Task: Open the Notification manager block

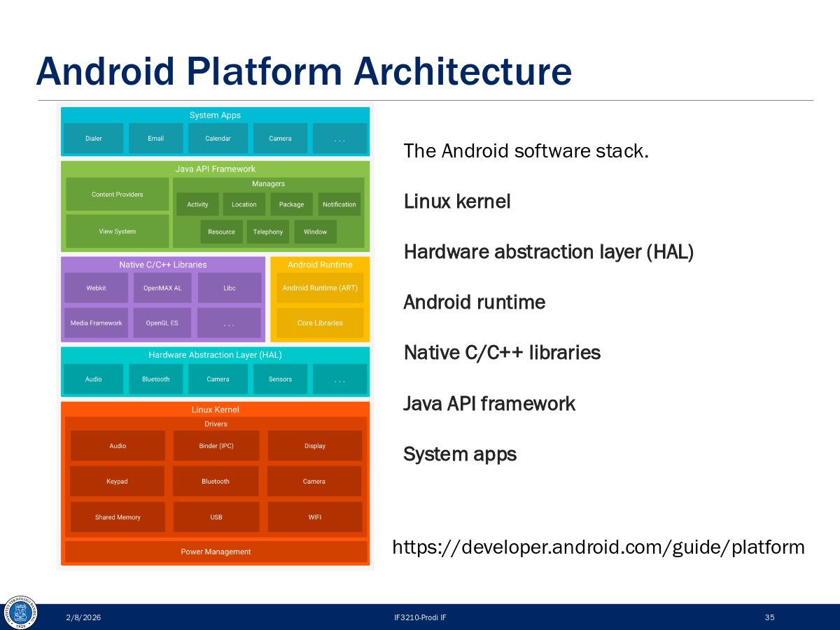Action: (x=339, y=204)
